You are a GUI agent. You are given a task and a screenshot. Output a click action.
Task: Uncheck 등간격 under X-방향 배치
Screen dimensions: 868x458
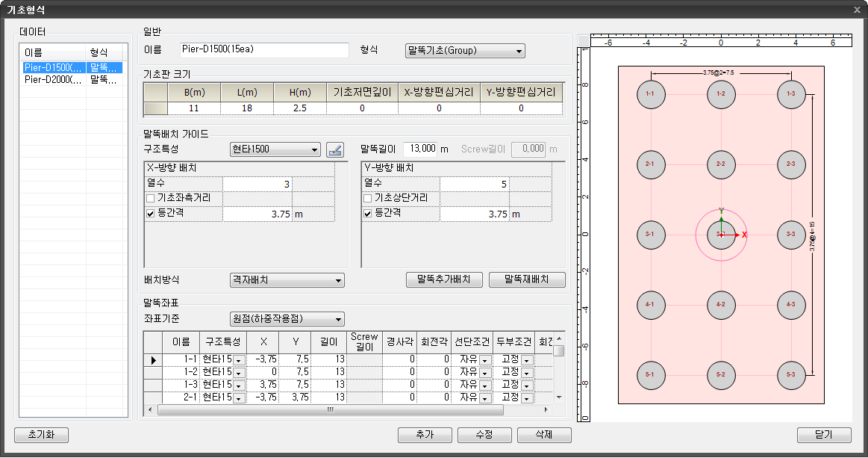151,214
